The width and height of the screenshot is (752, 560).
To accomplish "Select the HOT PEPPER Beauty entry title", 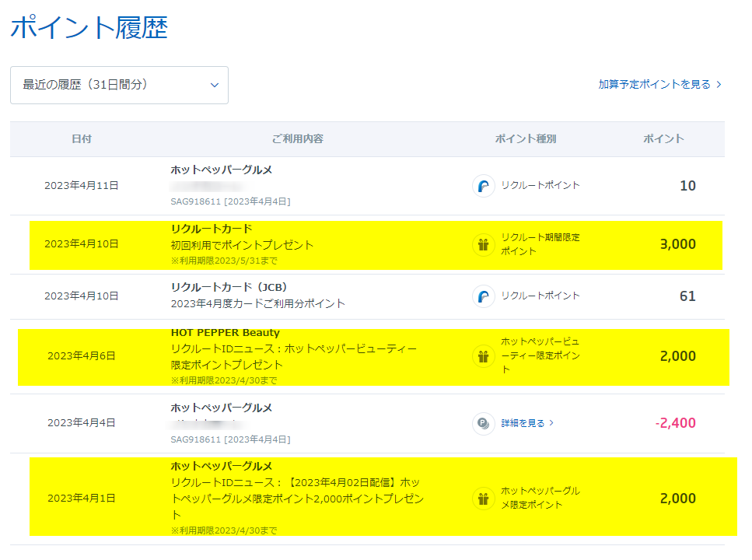I will (x=225, y=333).
